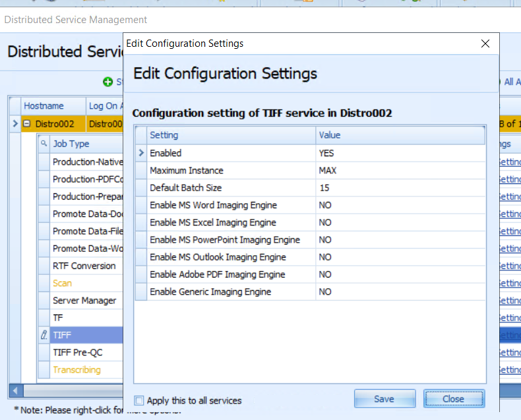Click the horizontal scrollbar left arrow
521x420 pixels.
click(15, 391)
